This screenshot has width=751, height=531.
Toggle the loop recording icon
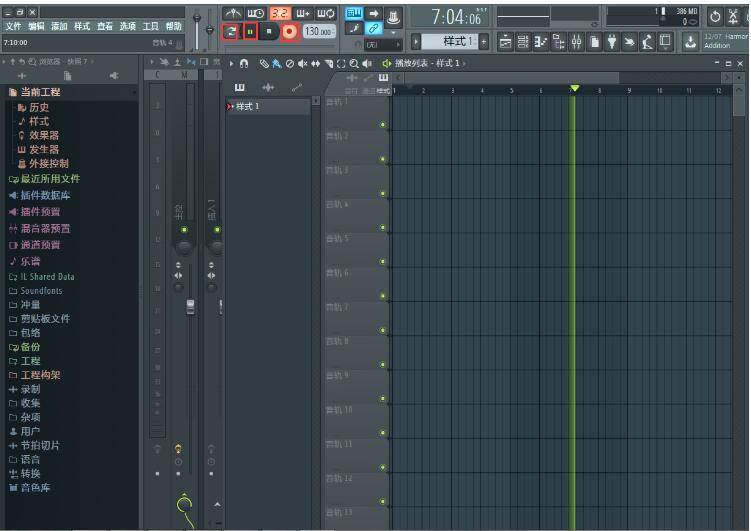326,13
